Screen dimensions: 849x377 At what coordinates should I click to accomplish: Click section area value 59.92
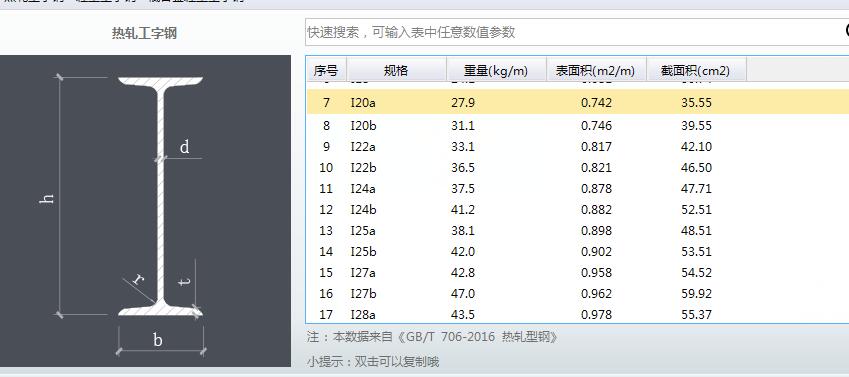(696, 294)
